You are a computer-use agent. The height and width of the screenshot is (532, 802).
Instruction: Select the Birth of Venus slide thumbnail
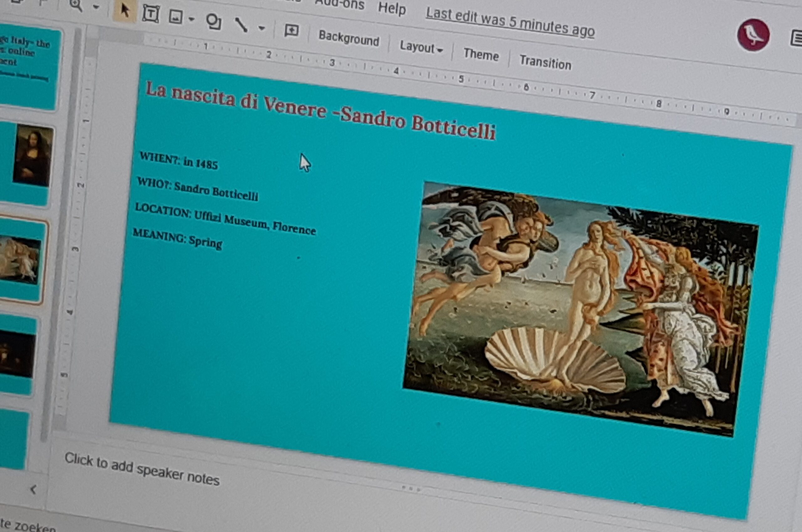tap(22, 260)
